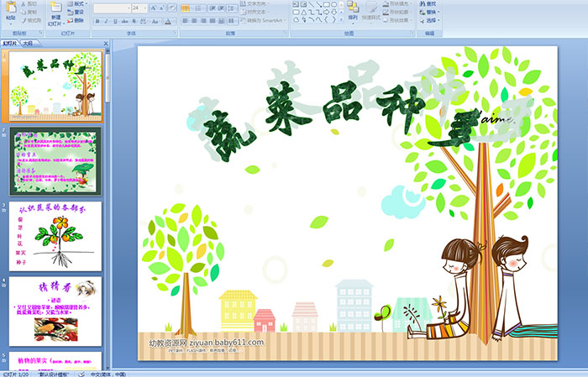Click the Distributed alignment icon
This screenshot has width=588, height=377.
(221, 21)
